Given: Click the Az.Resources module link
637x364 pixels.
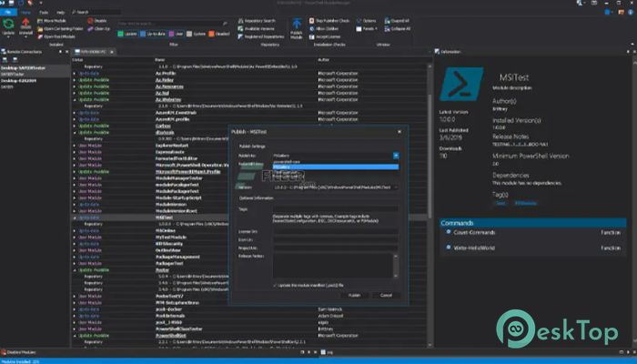Looking at the screenshot, I should [169, 86].
